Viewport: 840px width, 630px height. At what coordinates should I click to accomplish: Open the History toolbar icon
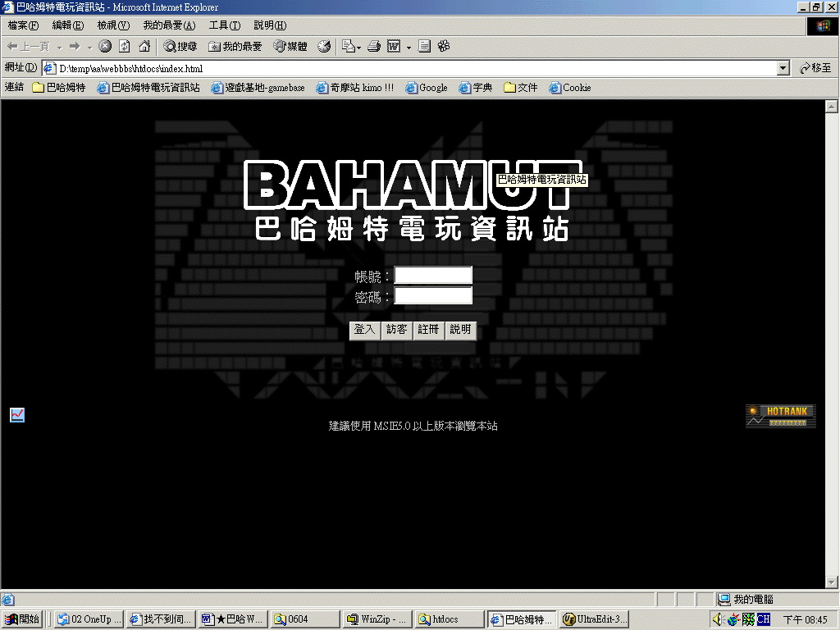324,47
